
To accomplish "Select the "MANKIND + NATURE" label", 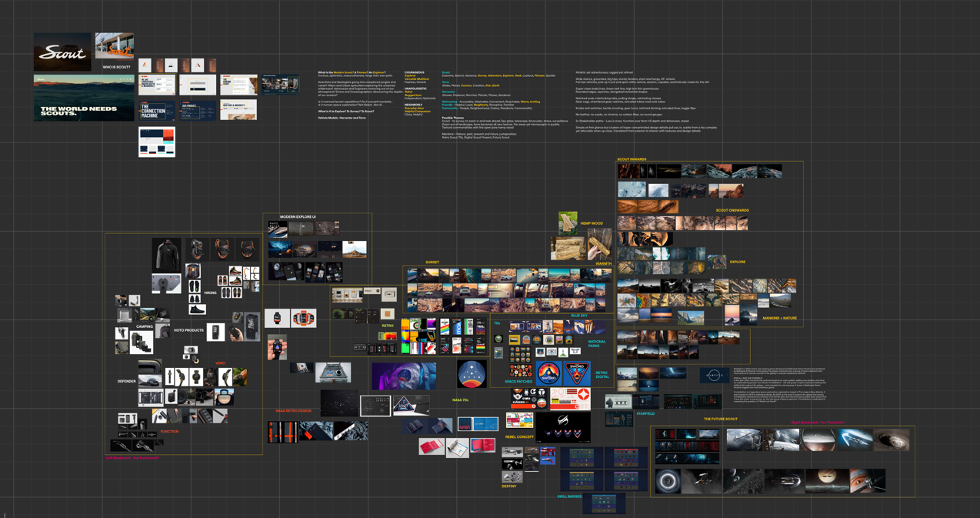I will click(x=779, y=318).
